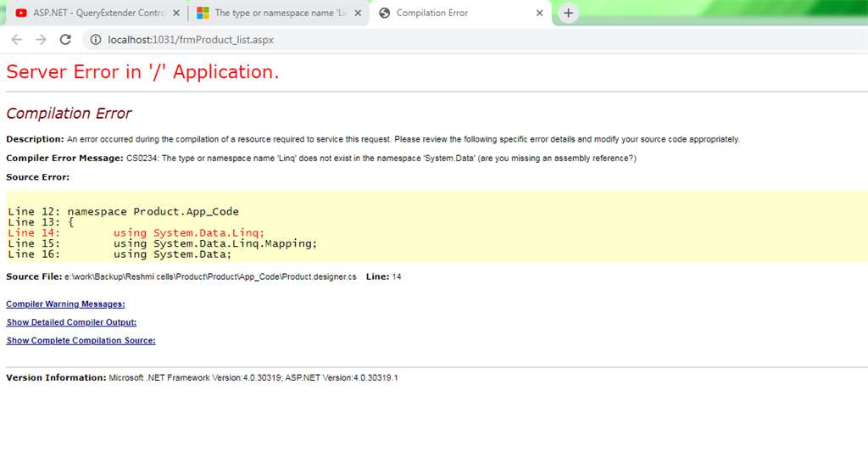Click the browser Back arrow
868x452 pixels.
17,39
